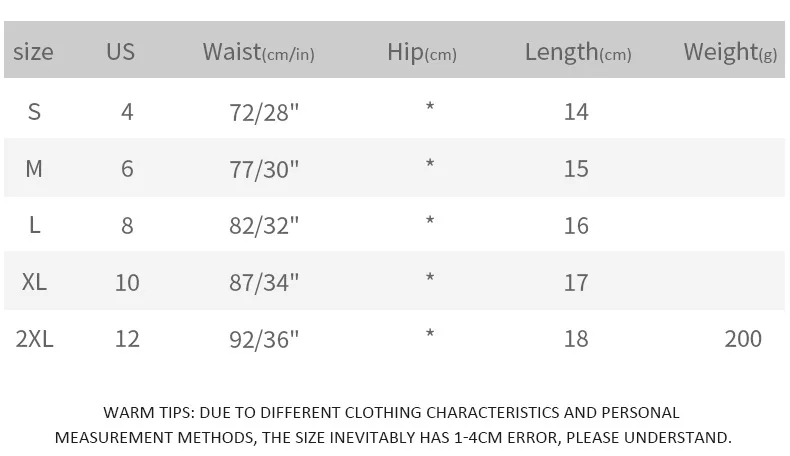790x456 pixels.
Task: Select the S size cell
Action: click(x=34, y=111)
